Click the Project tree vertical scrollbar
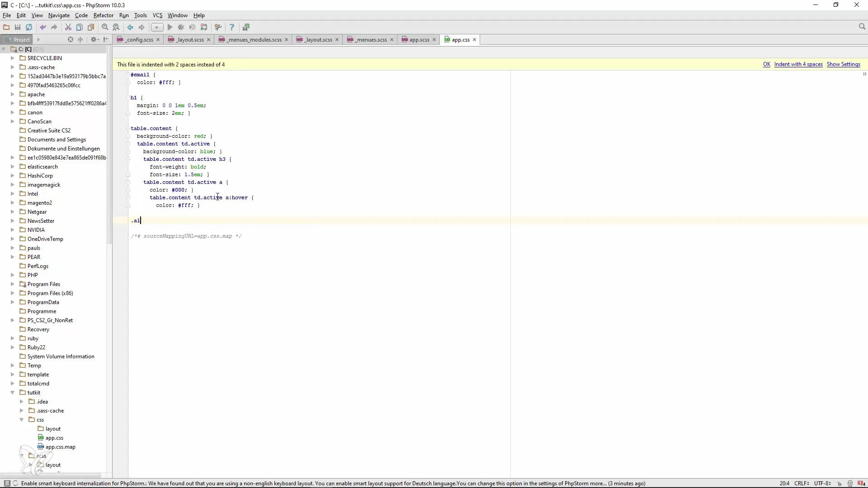The image size is (868, 488). point(109,145)
